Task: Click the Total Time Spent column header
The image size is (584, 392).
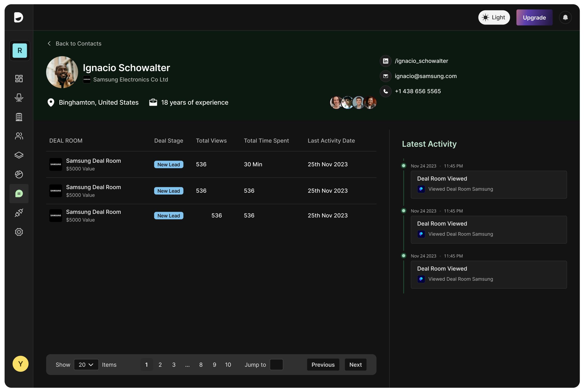Action: pyautogui.click(x=266, y=141)
